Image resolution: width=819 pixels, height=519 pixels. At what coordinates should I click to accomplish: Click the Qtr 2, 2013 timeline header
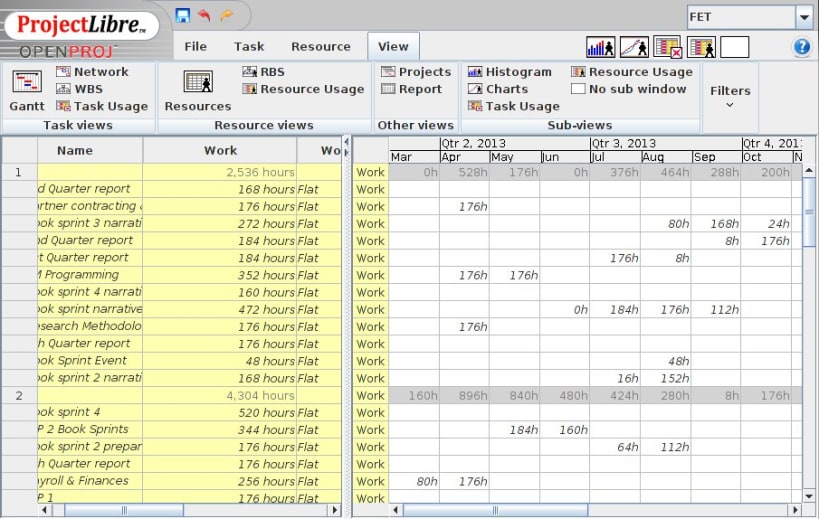(x=514, y=143)
